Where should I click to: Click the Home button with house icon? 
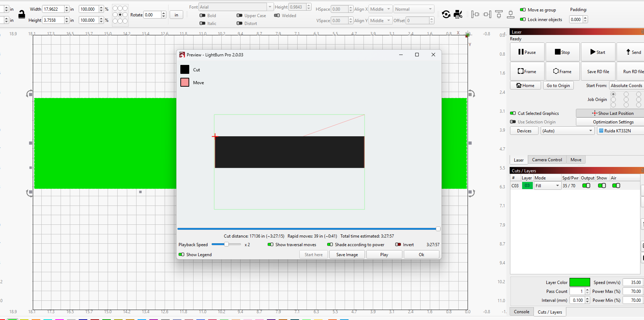coord(525,85)
